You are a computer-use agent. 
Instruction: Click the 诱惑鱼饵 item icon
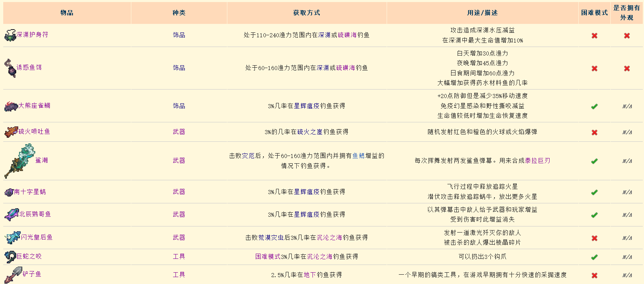click(x=10, y=68)
